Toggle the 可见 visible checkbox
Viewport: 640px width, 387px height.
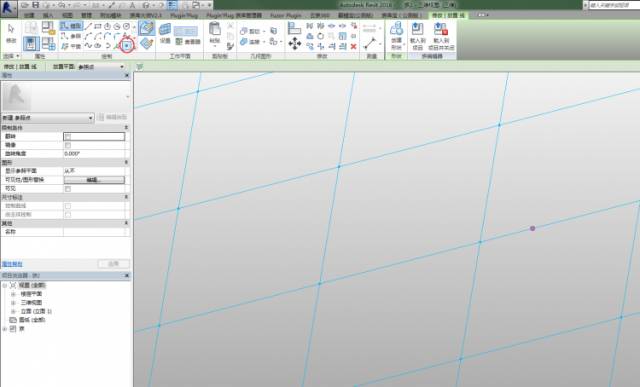[68, 189]
